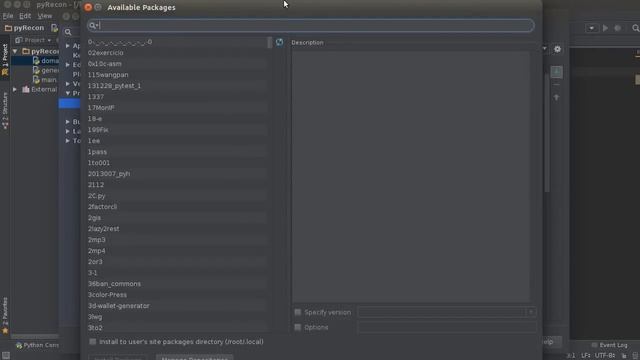The width and height of the screenshot is (640, 360).
Task: Expand the Bu settings category
Action: [68, 122]
